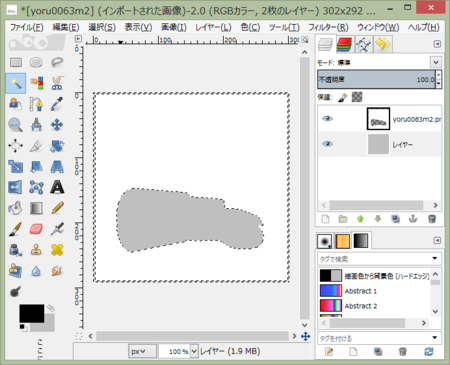Select the Flip tool
This screenshot has width=450, height=365.
pos(16,187)
